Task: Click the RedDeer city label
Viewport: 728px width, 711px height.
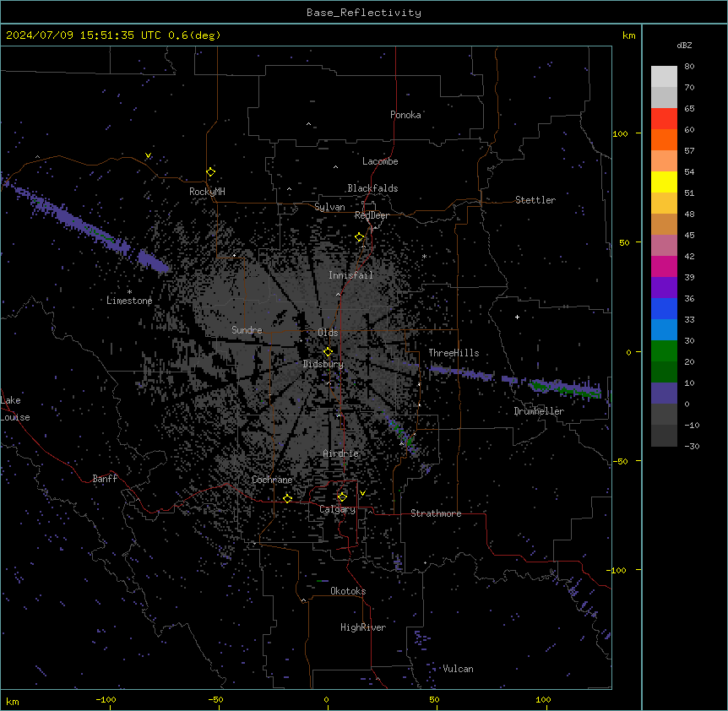Action: (x=372, y=215)
